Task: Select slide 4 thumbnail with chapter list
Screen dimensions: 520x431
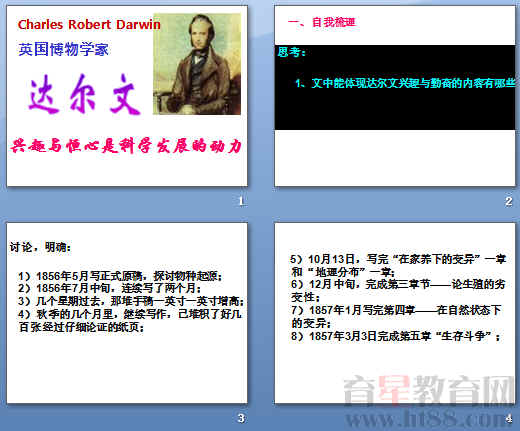Action: pyautogui.click(x=395, y=313)
